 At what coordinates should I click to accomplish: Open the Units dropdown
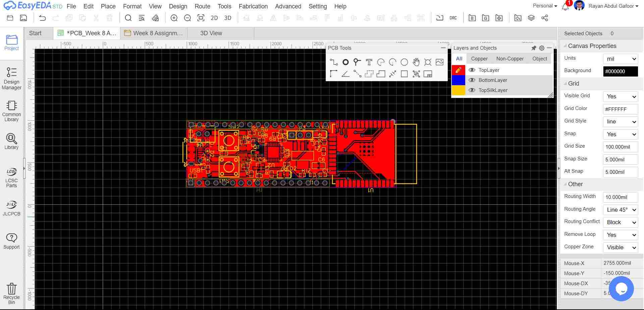tap(620, 59)
